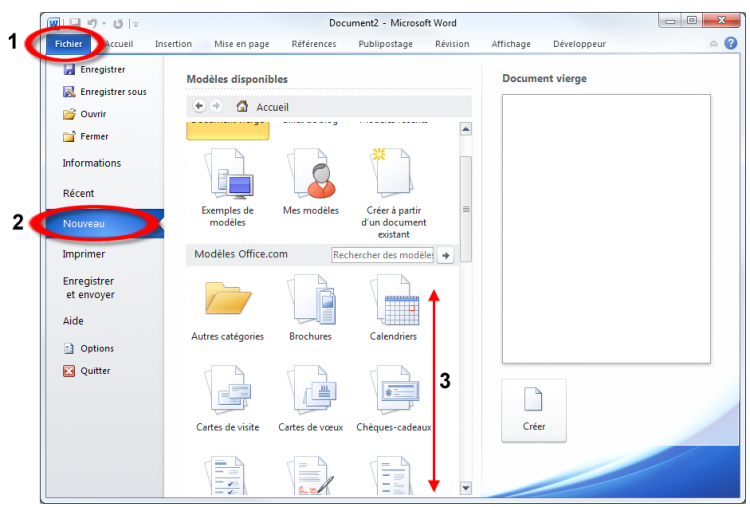Go to the Révision tab
Screen dimensions: 750x507
(x=452, y=44)
